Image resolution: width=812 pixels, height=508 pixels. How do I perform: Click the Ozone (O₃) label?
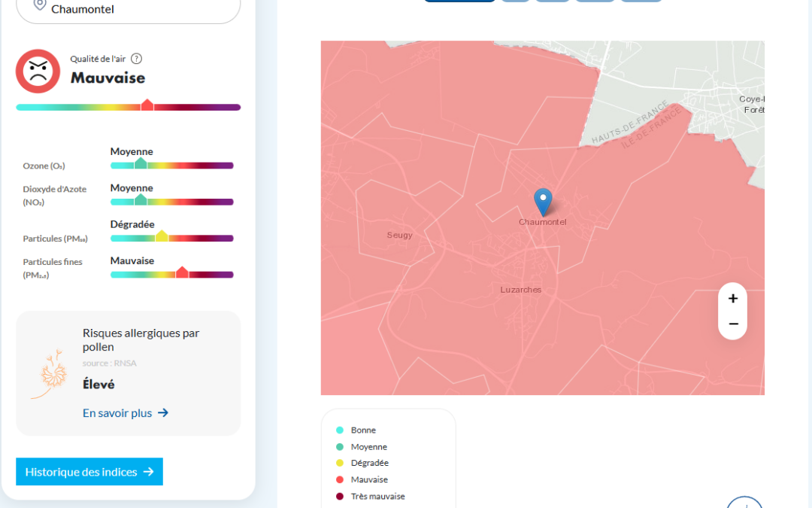[x=44, y=166]
